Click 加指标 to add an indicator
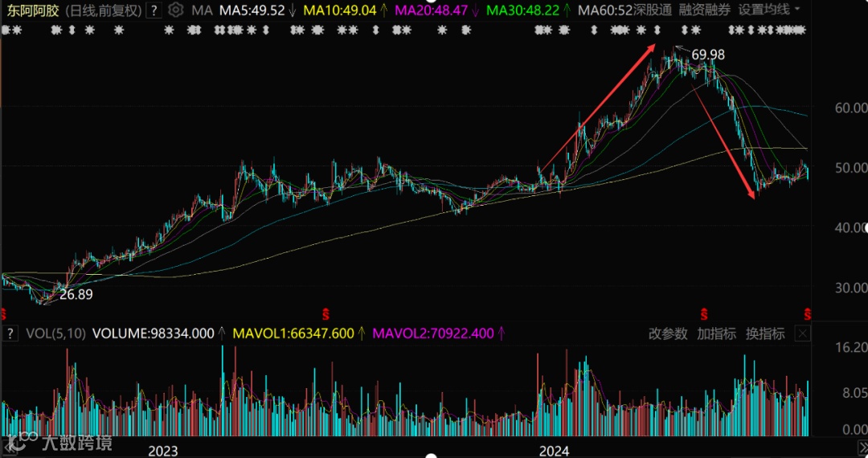The width and height of the screenshot is (868, 458). click(x=716, y=333)
